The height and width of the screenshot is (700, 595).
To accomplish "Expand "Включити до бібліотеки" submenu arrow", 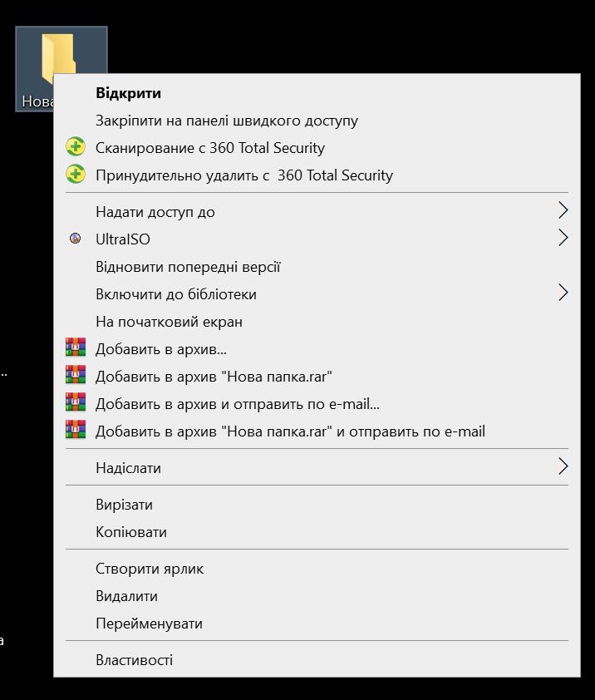I will 563,293.
